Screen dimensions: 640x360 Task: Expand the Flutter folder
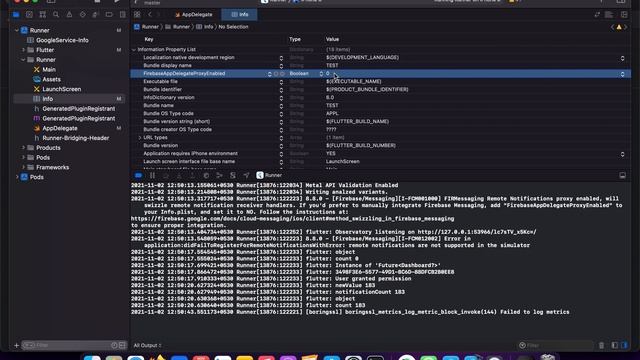pyautogui.click(x=23, y=50)
